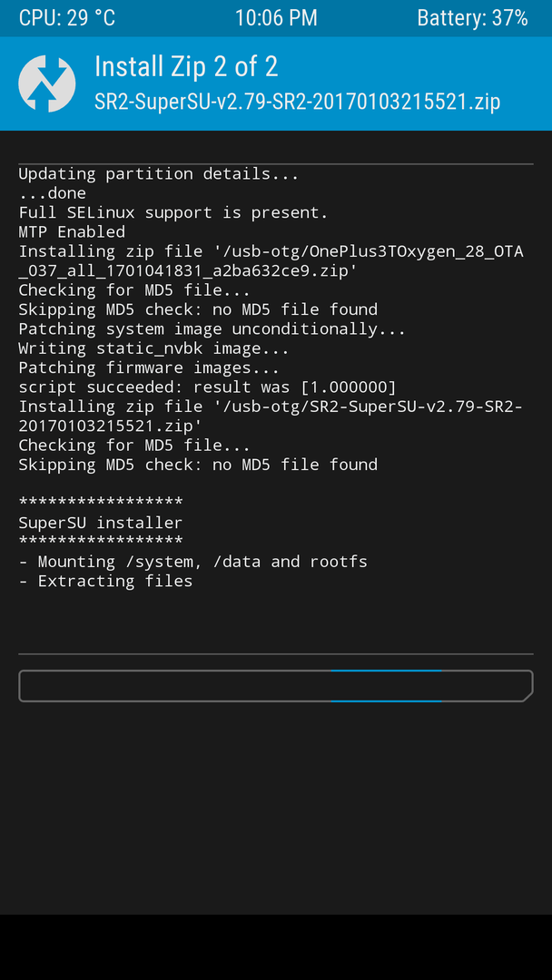Tap the Battery 37% indicator
Viewport: 552px width, 980px height.
473,18
